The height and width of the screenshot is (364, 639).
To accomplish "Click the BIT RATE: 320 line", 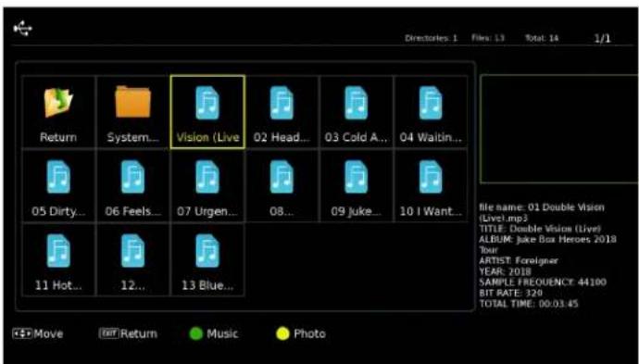I will pyautogui.click(x=510, y=293).
